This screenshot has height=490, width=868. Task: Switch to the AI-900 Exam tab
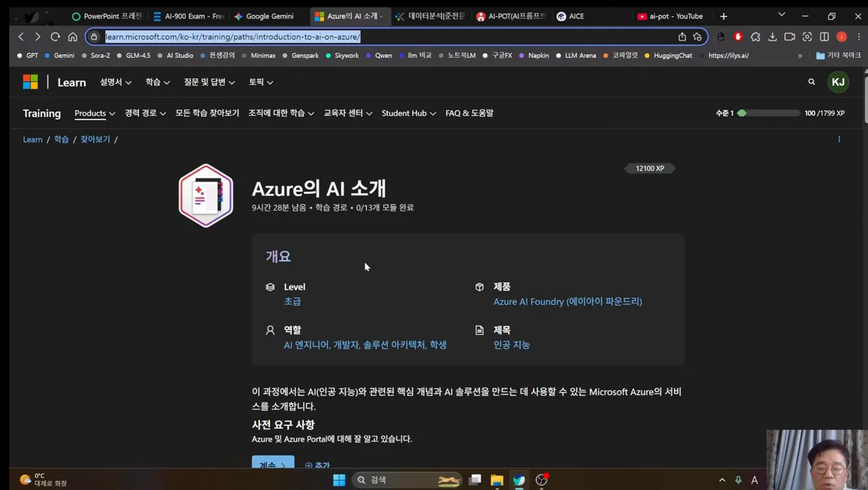[x=189, y=16]
